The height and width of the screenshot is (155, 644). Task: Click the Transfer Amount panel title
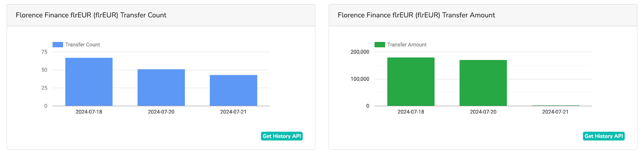[416, 15]
